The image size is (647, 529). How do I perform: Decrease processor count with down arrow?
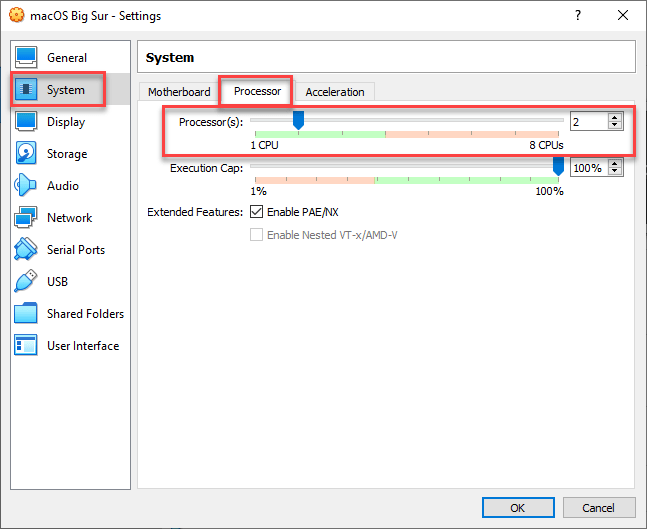point(615,126)
